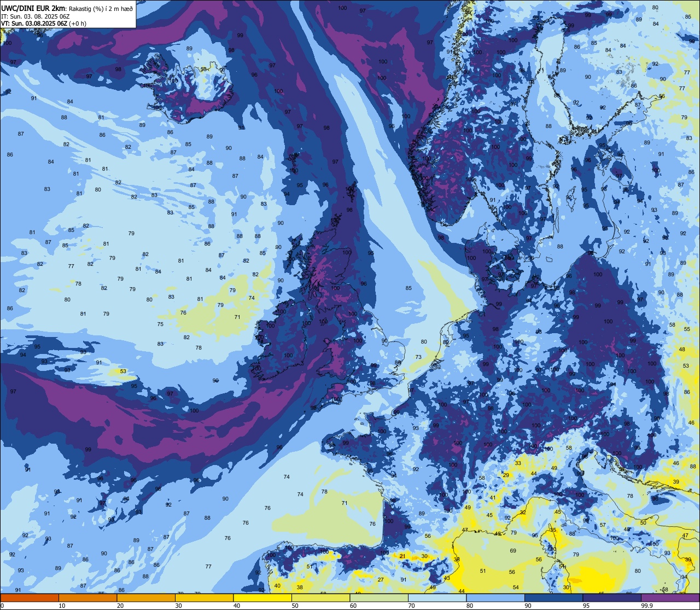Image resolution: width=700 pixels, height=610 pixels.
Task: Click the '10' tick label on the legend scale
Action: click(x=62, y=606)
